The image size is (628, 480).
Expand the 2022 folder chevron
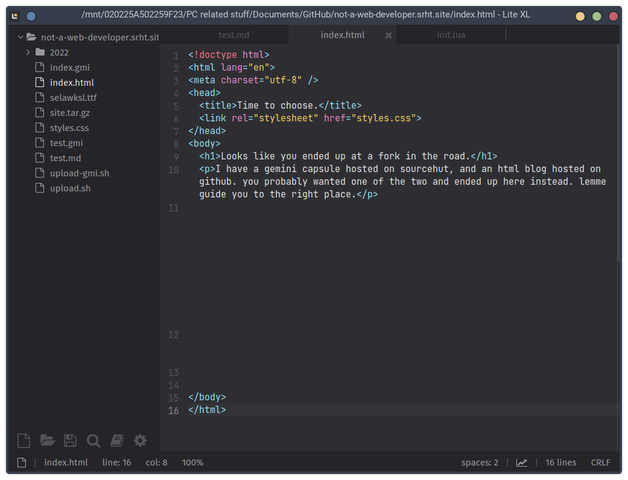[x=28, y=52]
